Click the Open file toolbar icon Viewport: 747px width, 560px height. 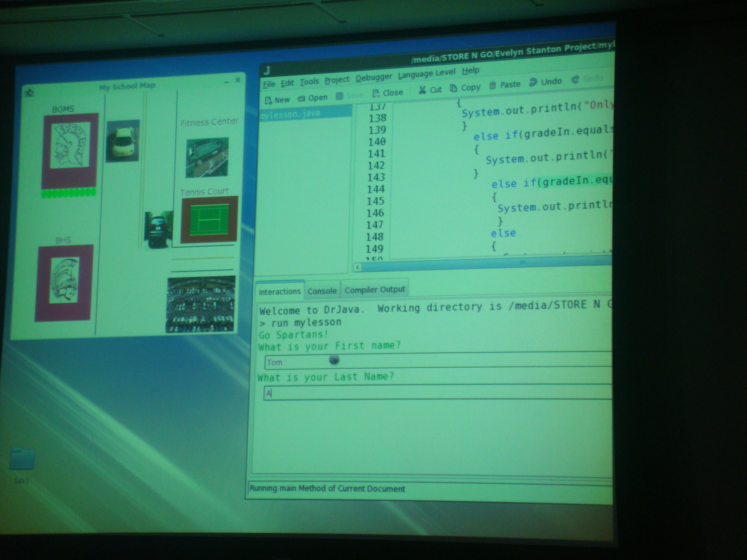[x=301, y=99]
